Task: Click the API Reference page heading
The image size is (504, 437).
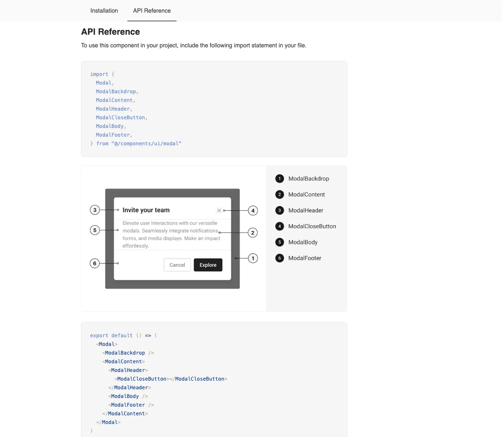Action: 110,32
